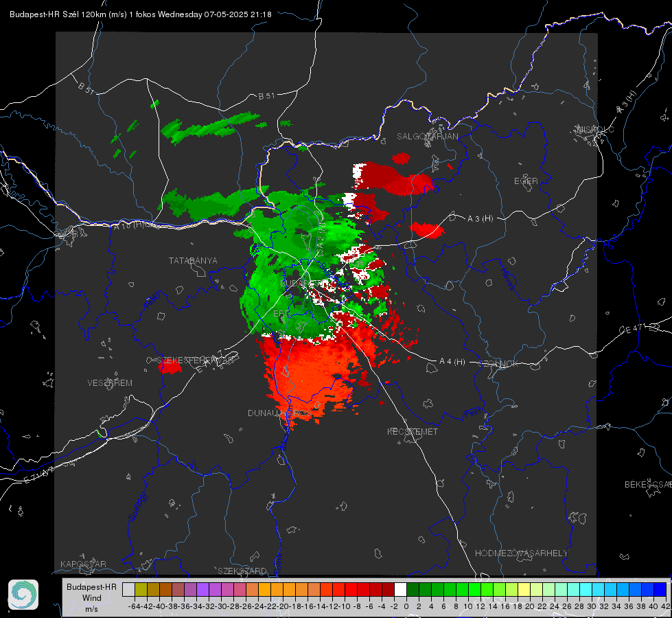Click the DUNAÚJVÁROS city label

279,413
